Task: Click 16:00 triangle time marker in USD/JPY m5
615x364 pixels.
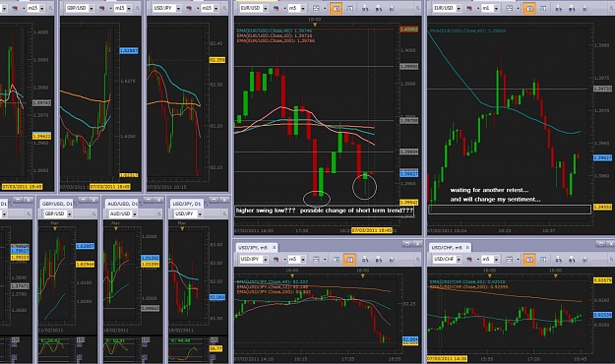Action: pos(292,276)
